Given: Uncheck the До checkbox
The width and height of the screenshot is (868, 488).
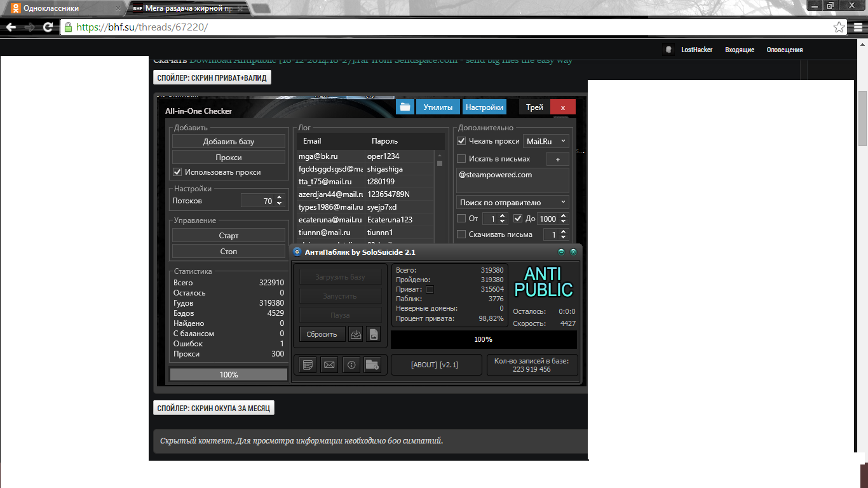Looking at the screenshot, I should (x=518, y=219).
